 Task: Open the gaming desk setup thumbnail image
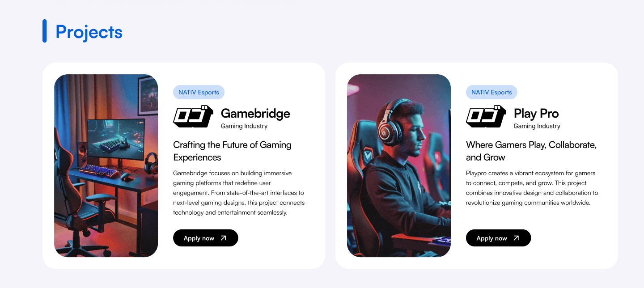click(106, 165)
